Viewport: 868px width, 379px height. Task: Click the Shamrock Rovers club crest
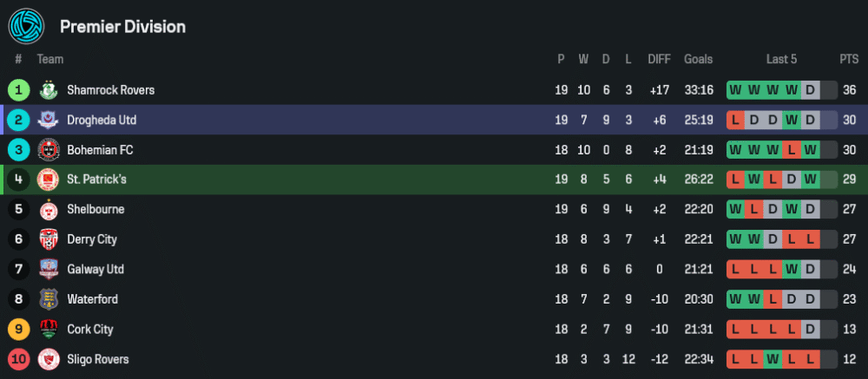48,90
